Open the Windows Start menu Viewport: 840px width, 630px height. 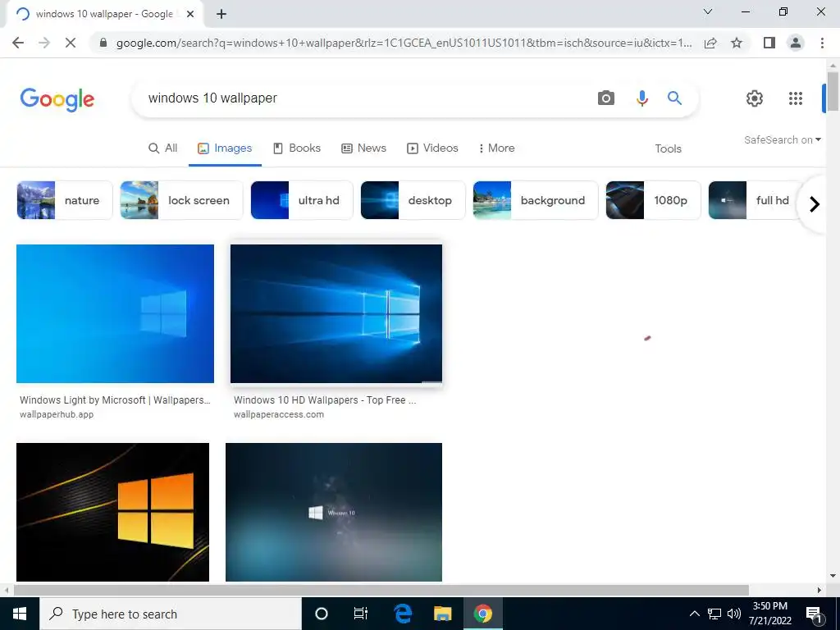pos(20,614)
